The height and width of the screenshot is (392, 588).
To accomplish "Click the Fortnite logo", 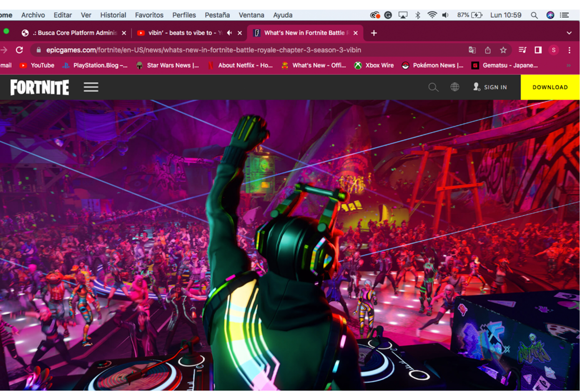I will 40,87.
